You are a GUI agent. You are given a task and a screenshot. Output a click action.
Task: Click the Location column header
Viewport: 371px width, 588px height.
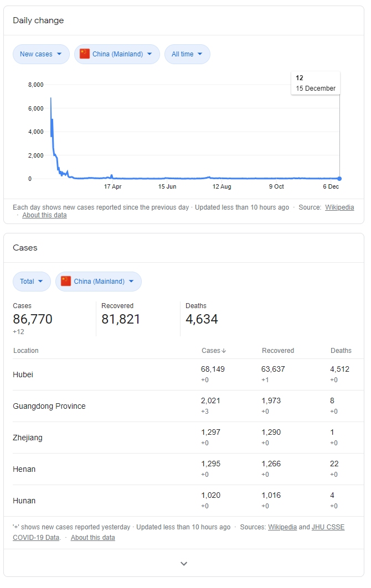26,351
